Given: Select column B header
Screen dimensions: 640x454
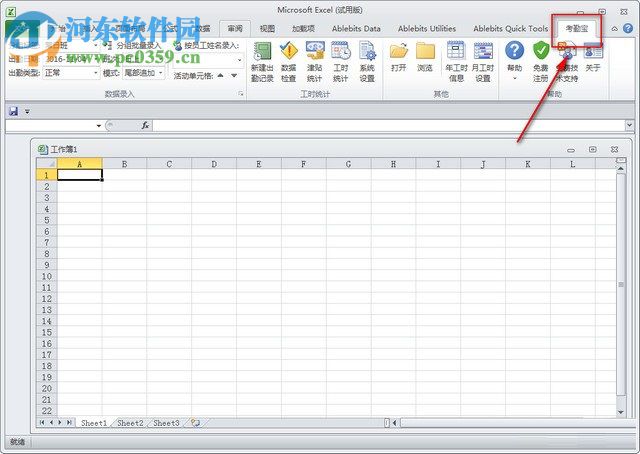Looking at the screenshot, I should (x=124, y=164).
